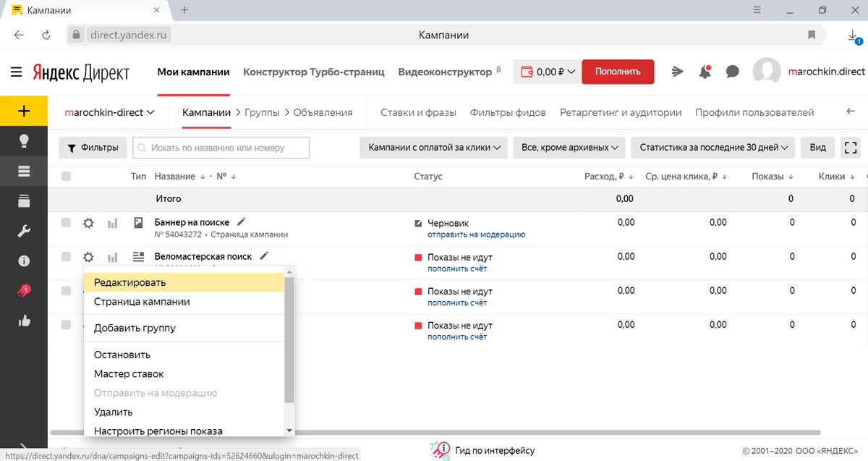
Task: Open statistics chart for Веломастерская поиск
Action: coord(112,257)
